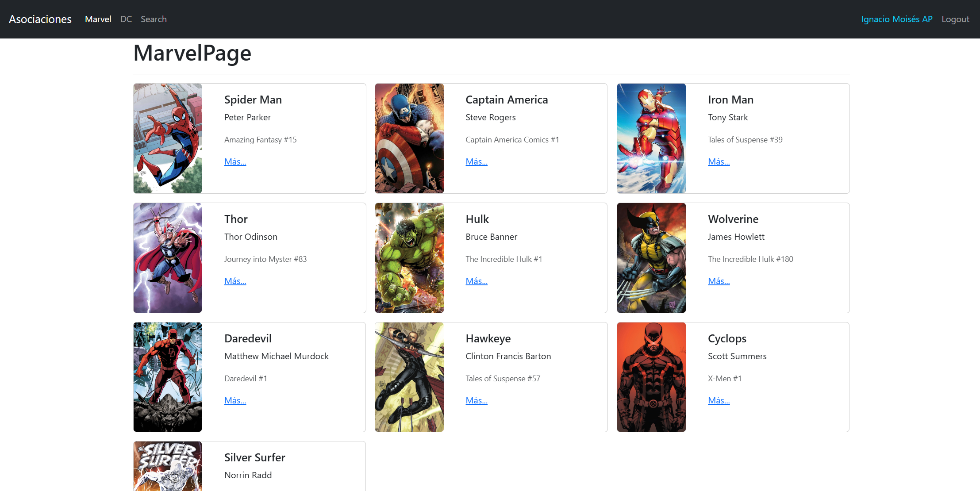This screenshot has width=980, height=491.
Task: Open the Search nav item
Action: (x=154, y=19)
